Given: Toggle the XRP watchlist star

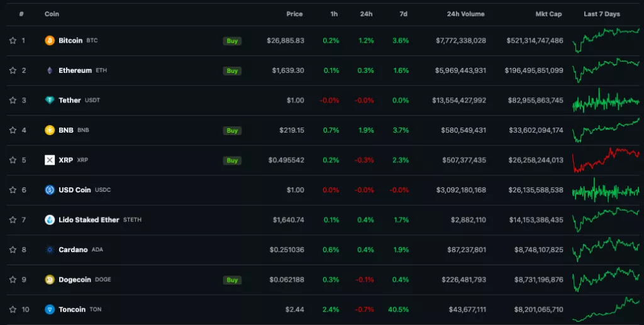Looking at the screenshot, I should (13, 160).
